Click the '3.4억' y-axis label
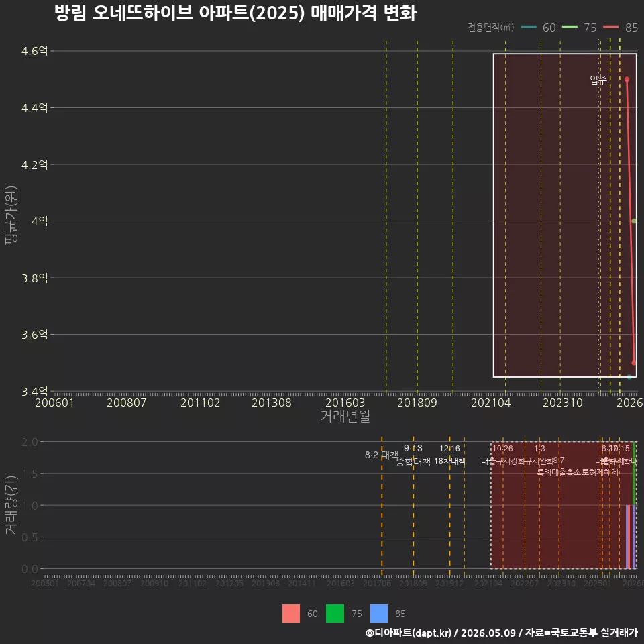Screen dimensions: 644x644 click(34, 391)
